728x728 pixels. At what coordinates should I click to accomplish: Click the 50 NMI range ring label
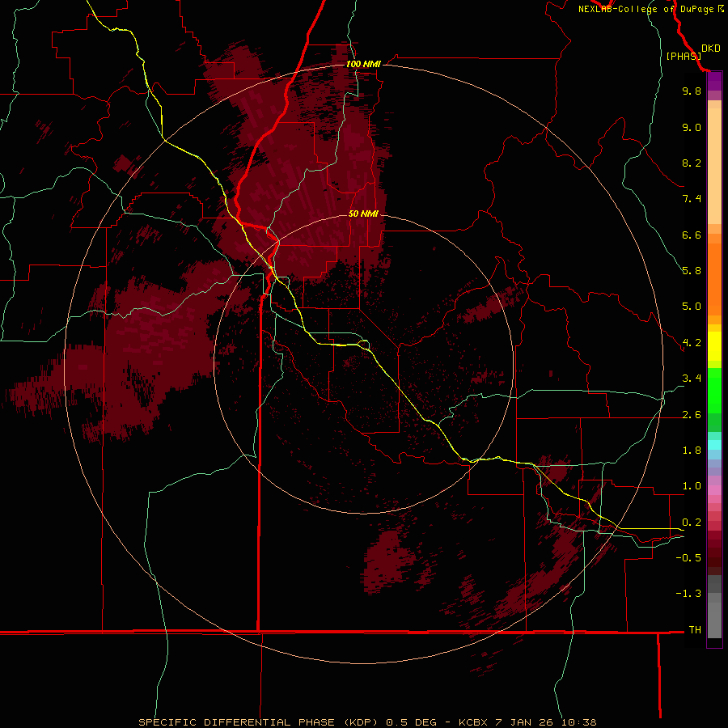coord(363,214)
